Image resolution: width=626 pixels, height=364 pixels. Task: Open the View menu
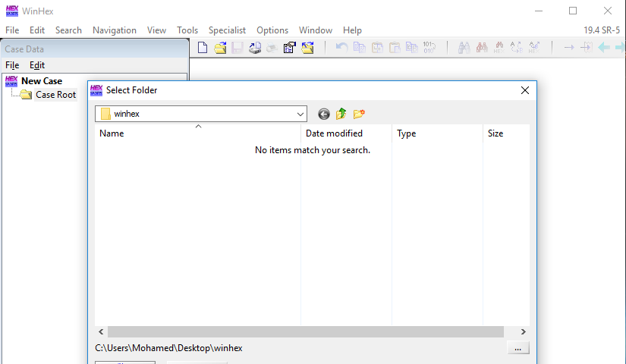[156, 30]
